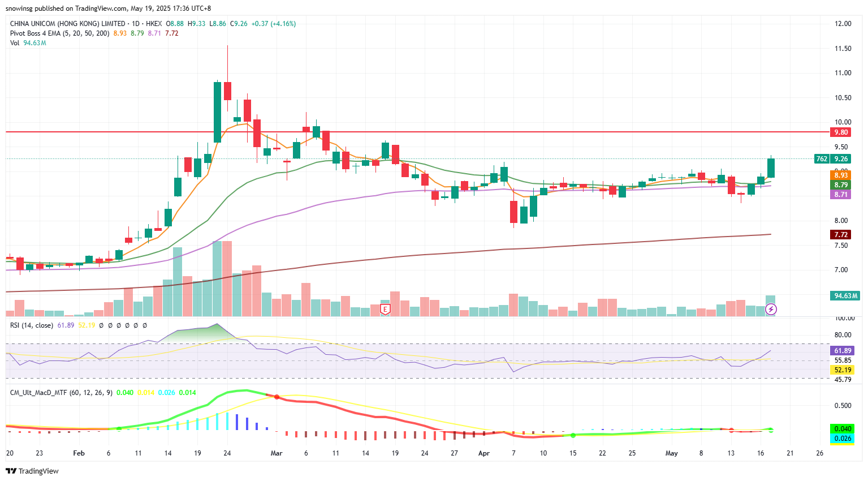Select the red 9.80 horizontal resistance line

click(417, 132)
